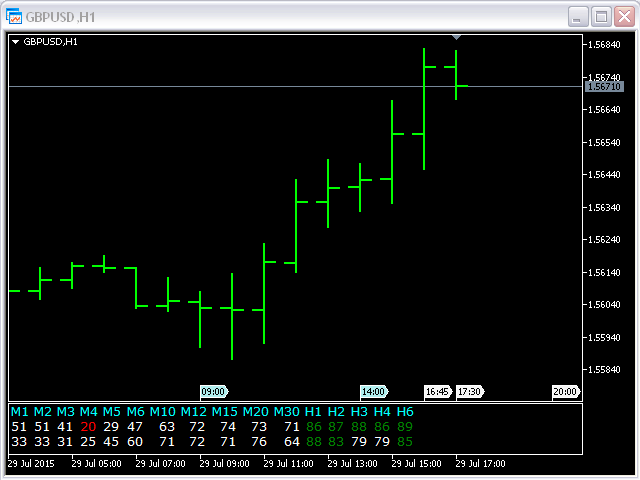Viewport: 640px width, 480px height.
Task: Click the price level 1.55840 on axis
Action: pyautogui.click(x=604, y=370)
